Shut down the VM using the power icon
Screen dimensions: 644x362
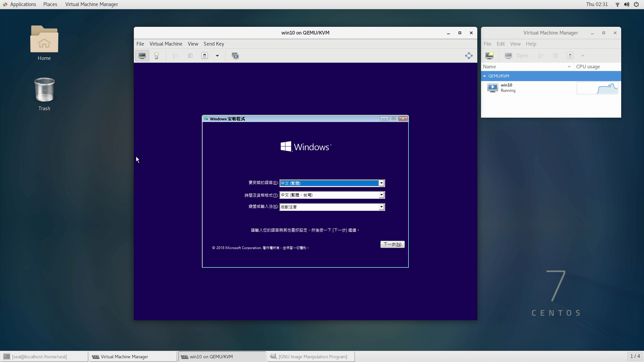(570, 56)
